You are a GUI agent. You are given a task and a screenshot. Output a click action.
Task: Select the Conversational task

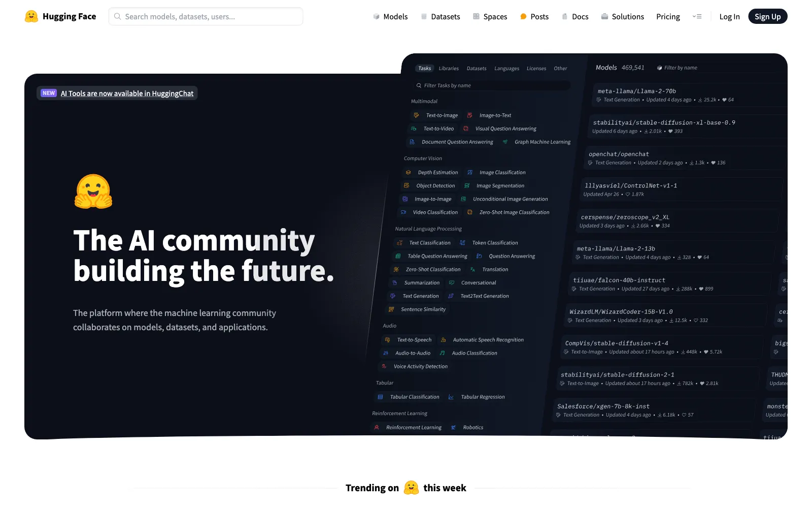473,282
